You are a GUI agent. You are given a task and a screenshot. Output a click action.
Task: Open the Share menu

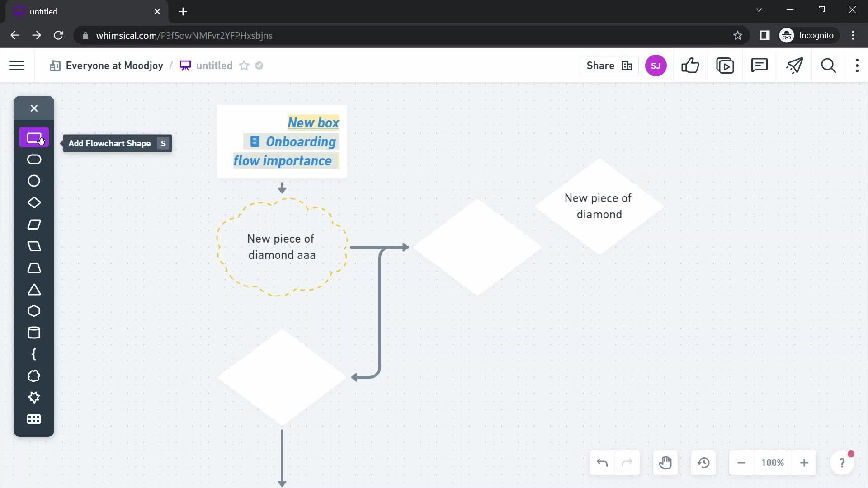click(608, 66)
